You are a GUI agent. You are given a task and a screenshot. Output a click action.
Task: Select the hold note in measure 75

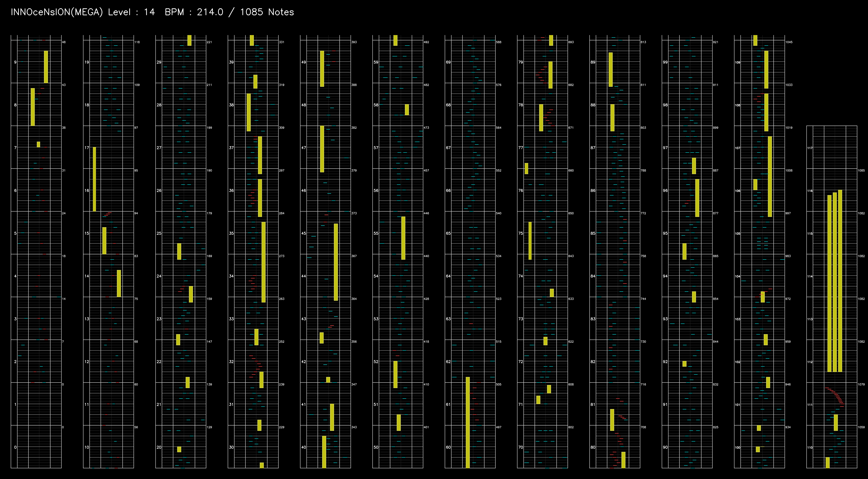[530, 241]
